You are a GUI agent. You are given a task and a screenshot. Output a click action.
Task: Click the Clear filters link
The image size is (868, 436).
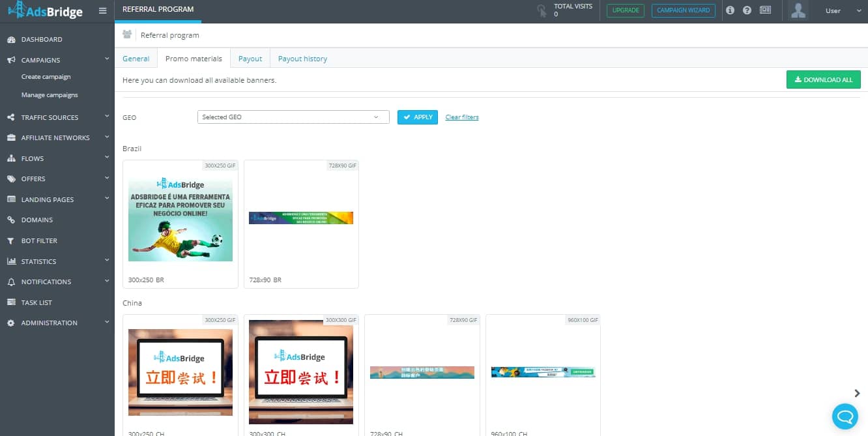tap(462, 117)
